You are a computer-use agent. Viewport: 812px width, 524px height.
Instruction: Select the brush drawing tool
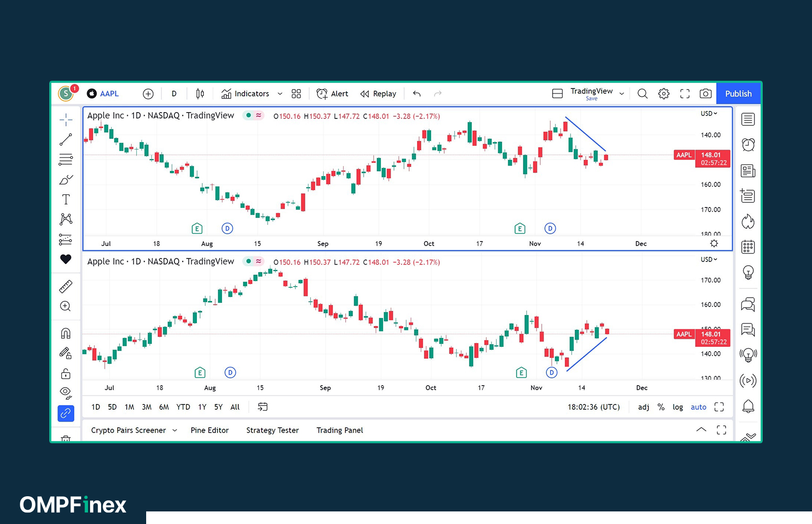[66, 180]
